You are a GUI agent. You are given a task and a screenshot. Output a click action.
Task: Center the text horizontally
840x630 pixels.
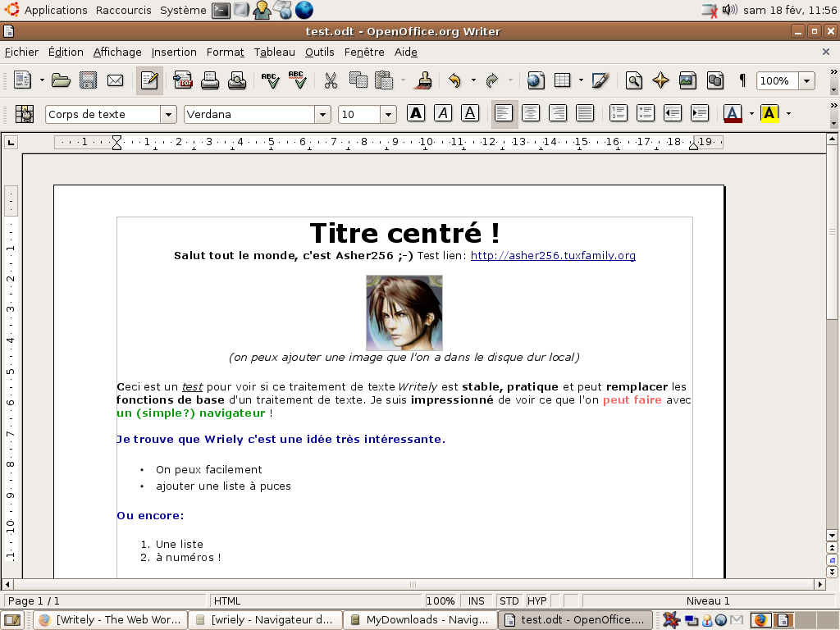531,113
